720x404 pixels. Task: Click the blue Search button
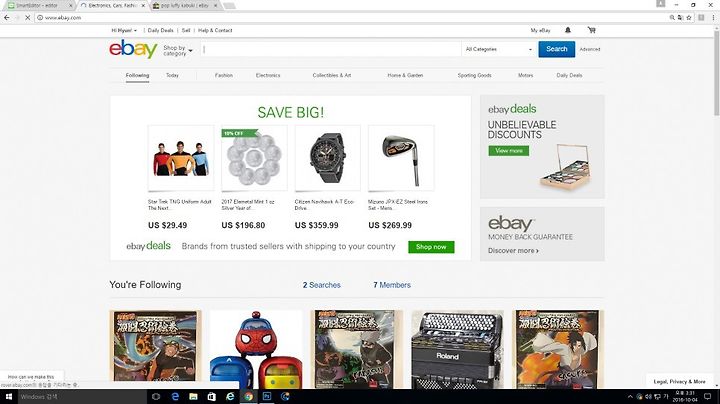(557, 49)
